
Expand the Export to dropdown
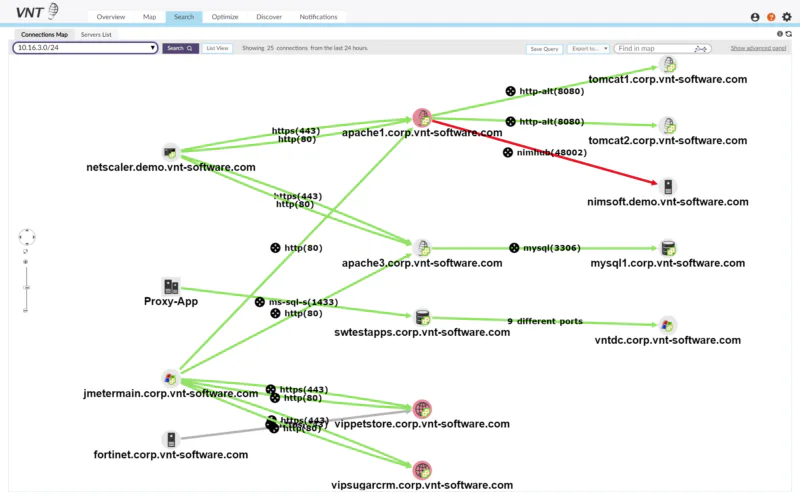point(588,49)
